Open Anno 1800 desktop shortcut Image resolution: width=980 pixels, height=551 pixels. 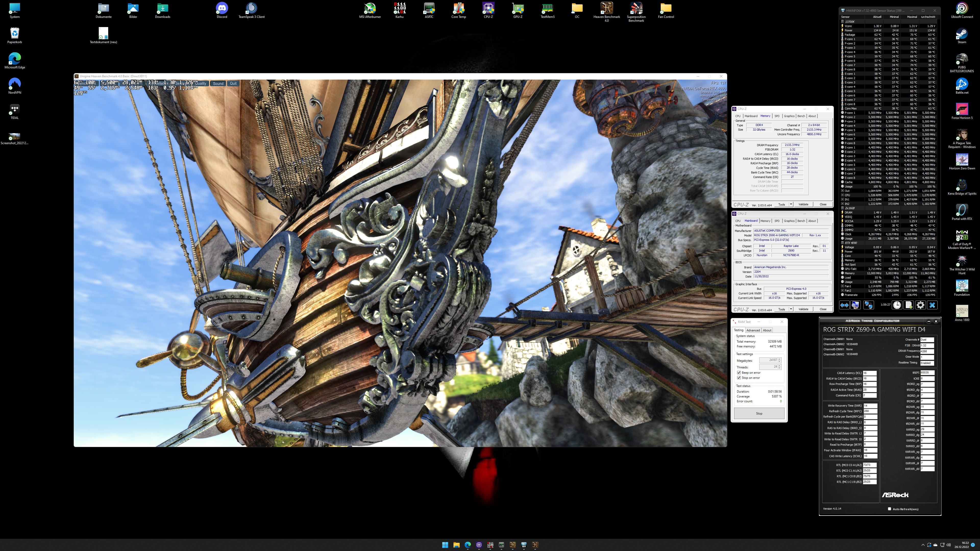962,313
